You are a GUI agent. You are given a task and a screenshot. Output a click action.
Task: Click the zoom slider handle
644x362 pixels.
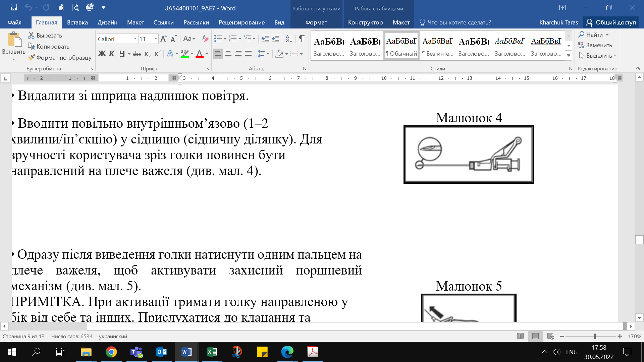click(x=595, y=336)
